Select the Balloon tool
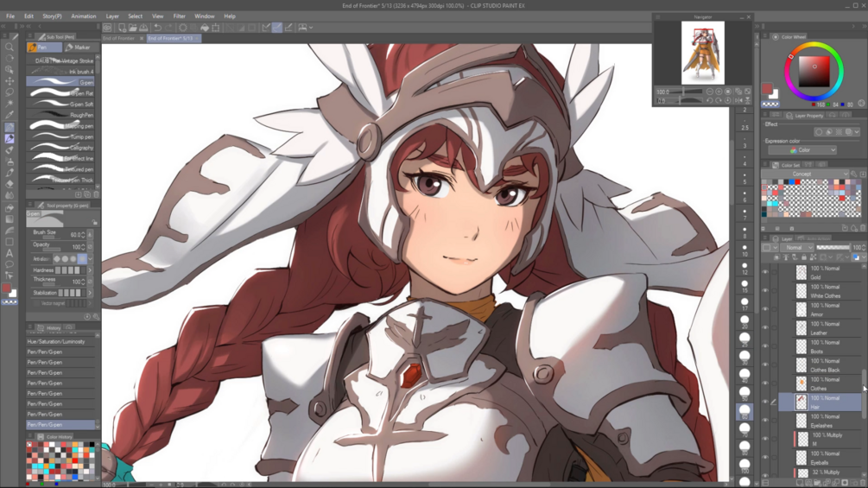Image resolution: width=868 pixels, height=488 pixels. click(10, 264)
